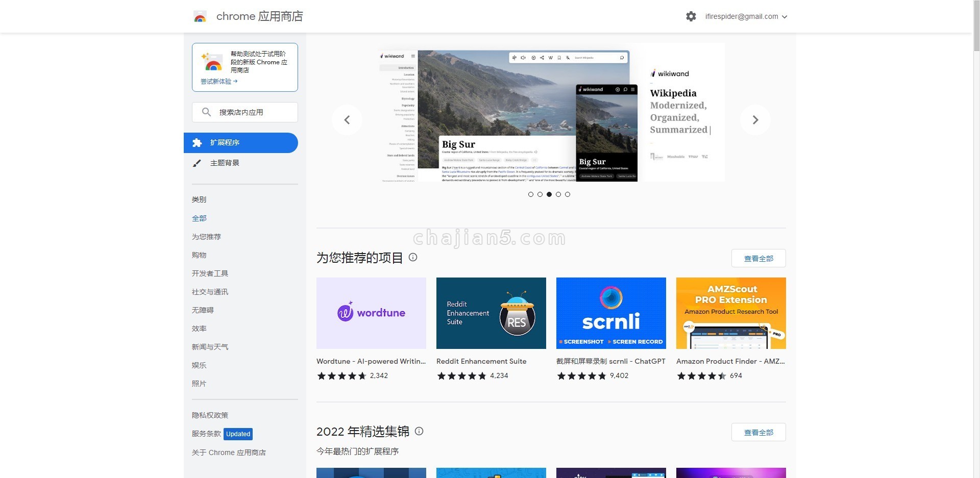Viewport: 980px width, 478px height.
Task: Select the fourth carousel indicator dot
Action: [558, 194]
